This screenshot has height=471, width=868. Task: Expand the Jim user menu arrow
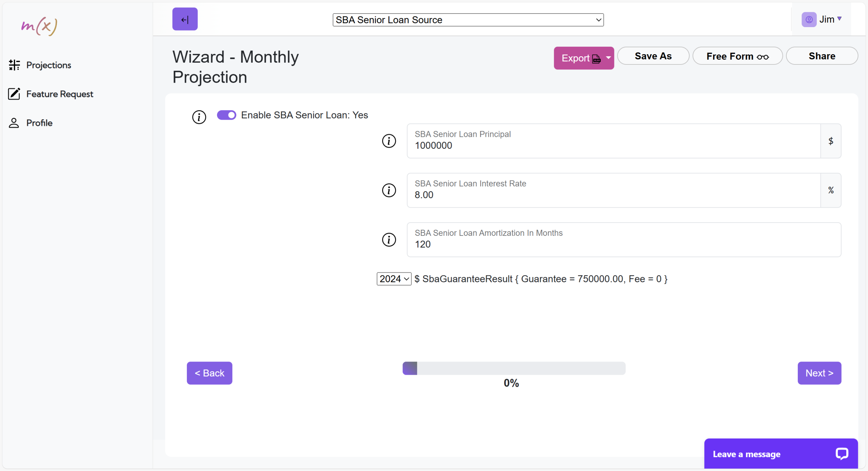click(x=840, y=19)
